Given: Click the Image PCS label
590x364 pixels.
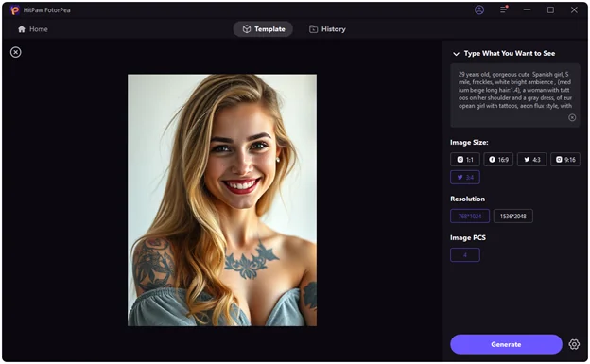Looking at the screenshot, I should tap(468, 238).
